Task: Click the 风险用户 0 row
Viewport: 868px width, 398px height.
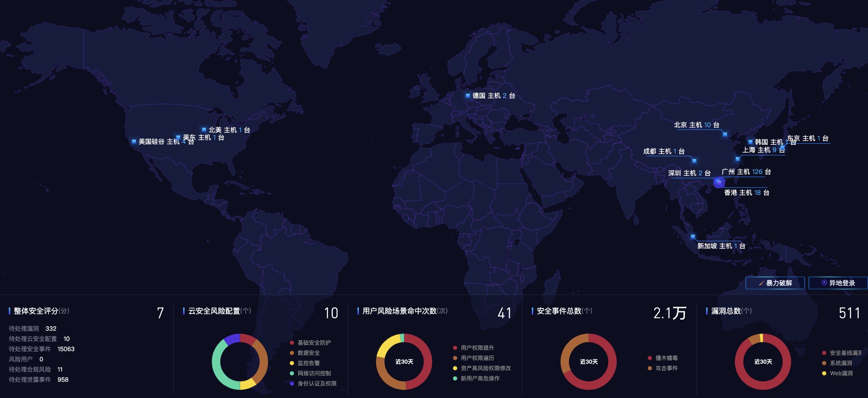Action: [x=26, y=359]
